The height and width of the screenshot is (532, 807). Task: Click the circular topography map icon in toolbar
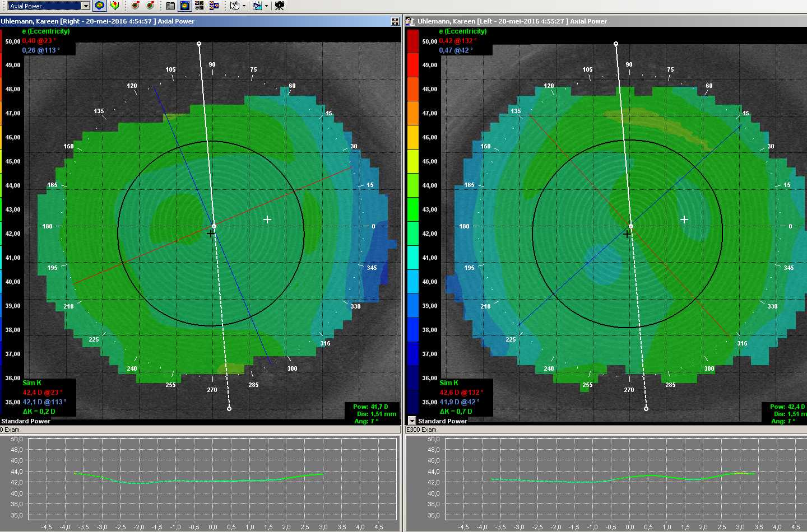pos(99,6)
